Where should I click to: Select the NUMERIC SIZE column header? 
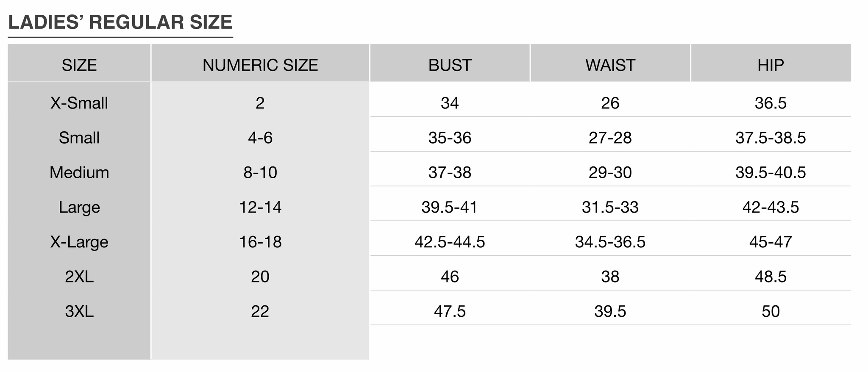tap(260, 65)
